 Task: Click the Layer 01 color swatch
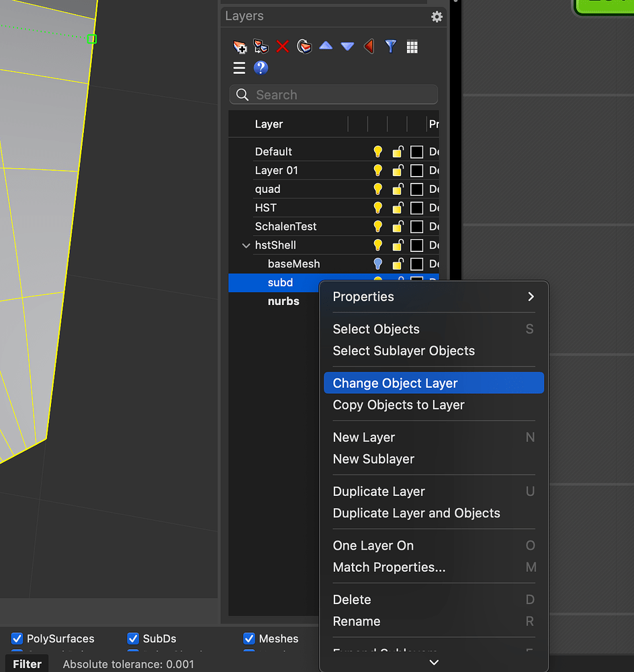418,170
